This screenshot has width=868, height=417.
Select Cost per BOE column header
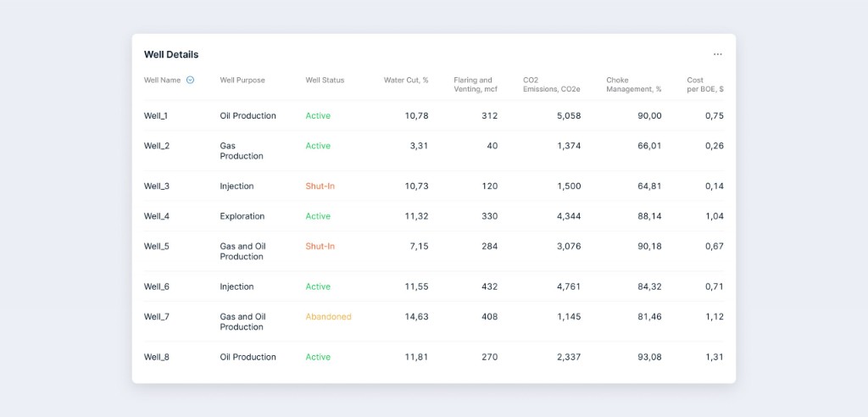tap(705, 85)
